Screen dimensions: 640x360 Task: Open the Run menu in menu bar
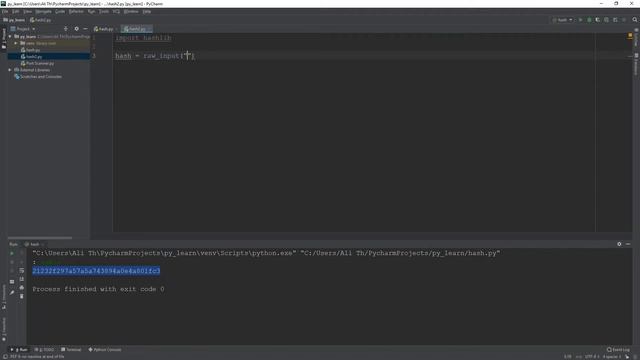91,11
